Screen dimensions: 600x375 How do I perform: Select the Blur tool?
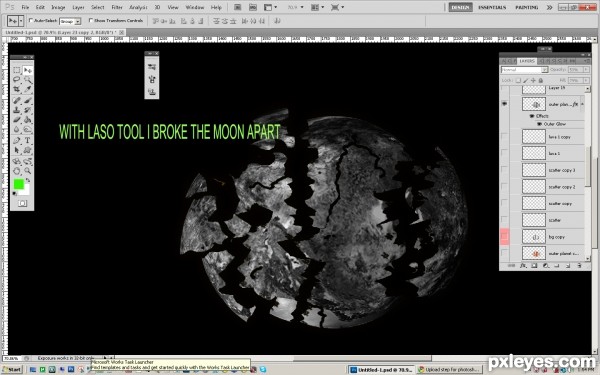16,129
